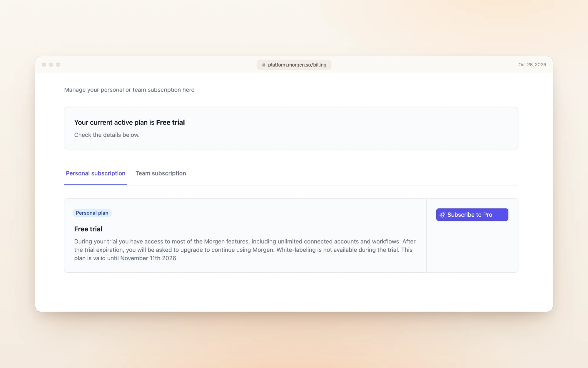Click the current active plan heading
The height and width of the screenshot is (368, 588).
129,122
